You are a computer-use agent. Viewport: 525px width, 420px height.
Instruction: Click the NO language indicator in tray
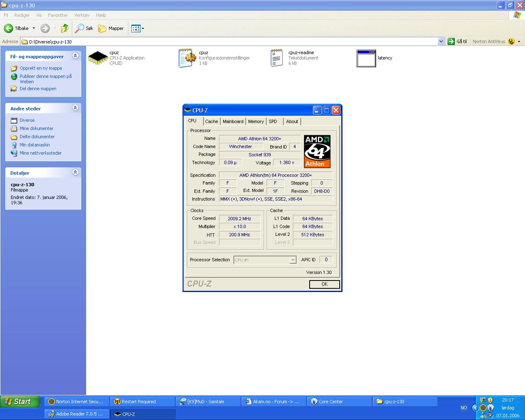click(x=463, y=408)
